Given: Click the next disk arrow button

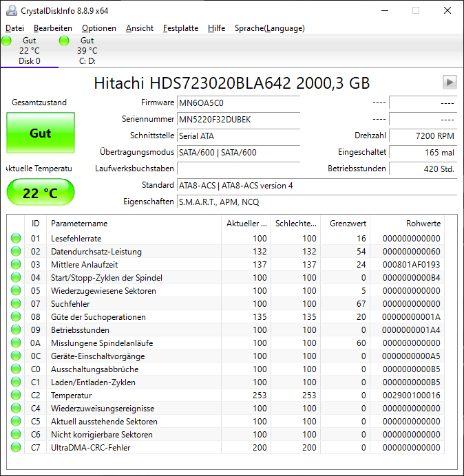Looking at the screenshot, I should [x=450, y=83].
